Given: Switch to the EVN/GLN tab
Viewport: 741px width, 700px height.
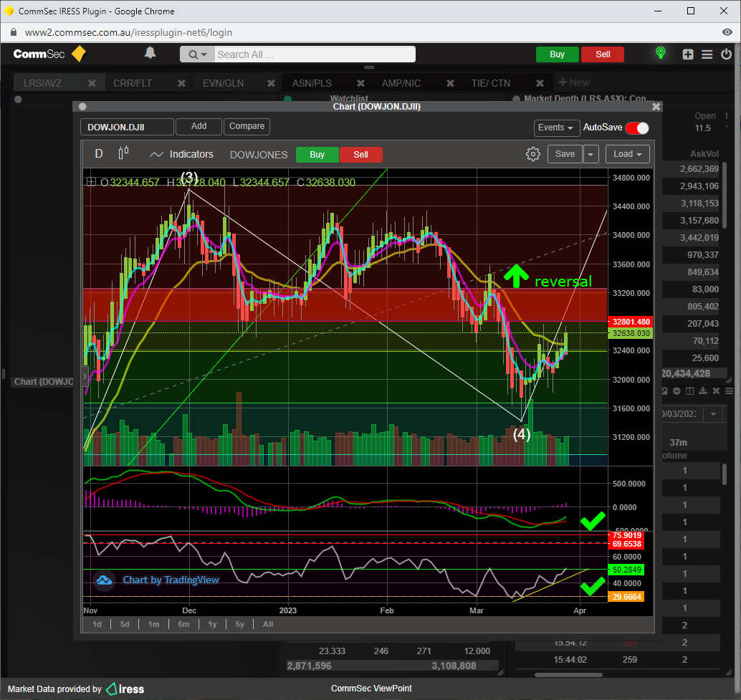Looking at the screenshot, I should tap(223, 83).
